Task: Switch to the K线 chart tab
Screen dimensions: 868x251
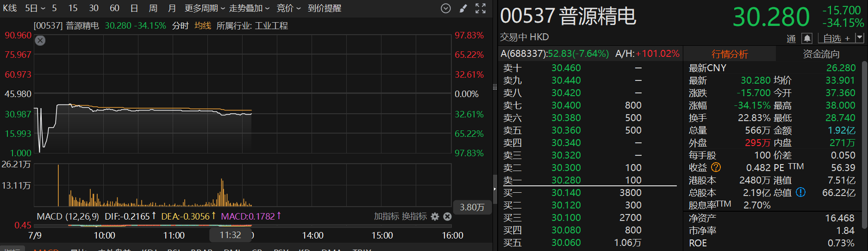Action: click(x=10, y=8)
